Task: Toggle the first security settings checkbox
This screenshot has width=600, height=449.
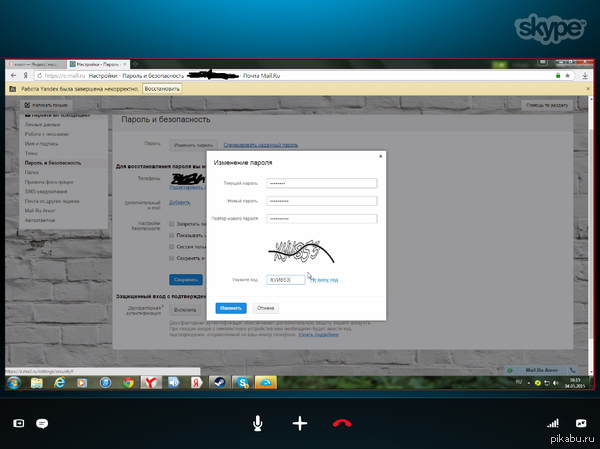Action: tap(171, 224)
